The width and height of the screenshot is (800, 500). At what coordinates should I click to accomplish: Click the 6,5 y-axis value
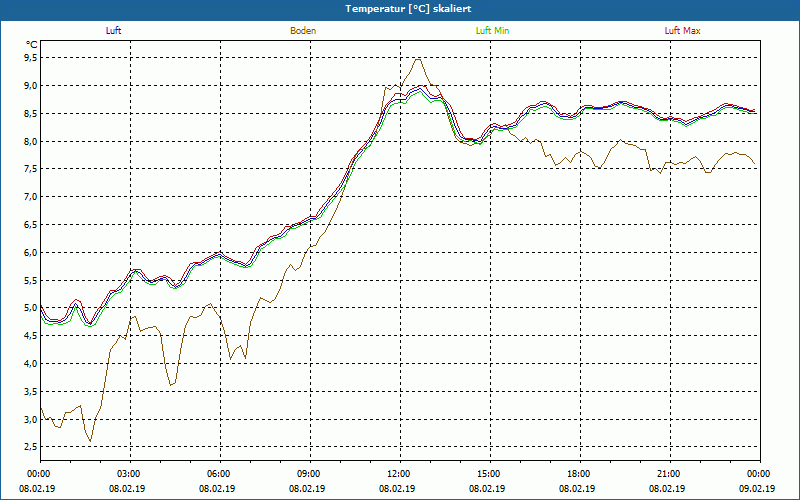pos(31,224)
